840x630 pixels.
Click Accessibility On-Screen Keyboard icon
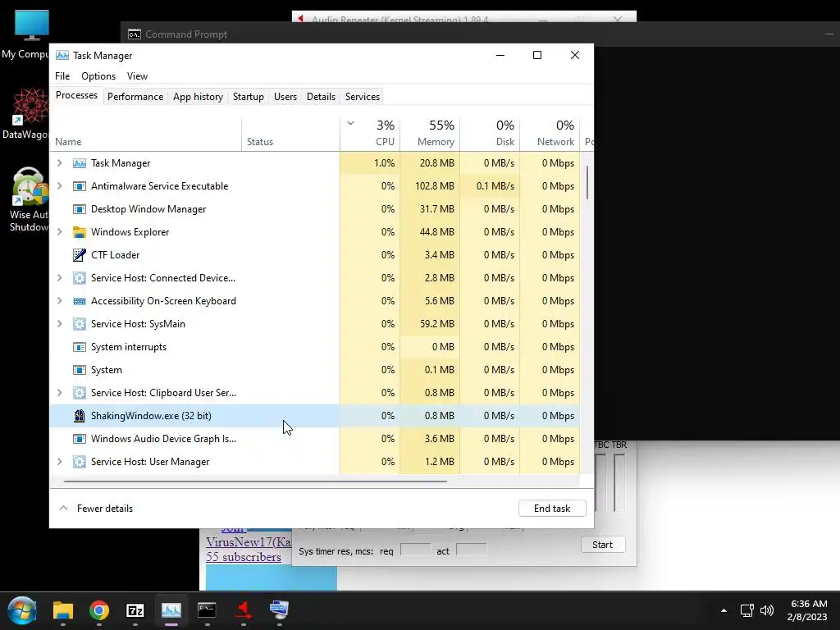(80, 301)
